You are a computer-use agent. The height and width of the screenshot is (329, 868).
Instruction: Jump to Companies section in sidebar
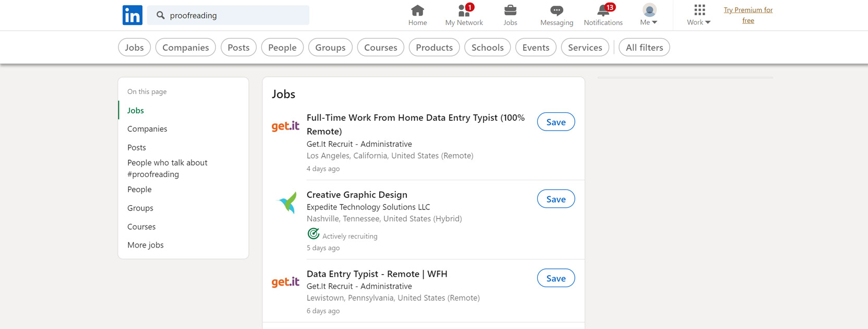(147, 129)
